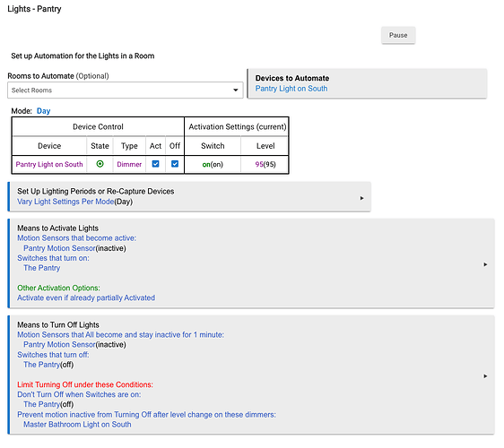Uncheck the Act checkbox for Pantry Light

155,164
